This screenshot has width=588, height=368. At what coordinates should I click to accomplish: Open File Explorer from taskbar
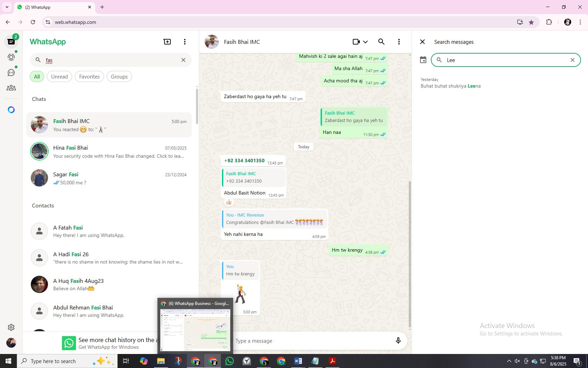point(161,361)
